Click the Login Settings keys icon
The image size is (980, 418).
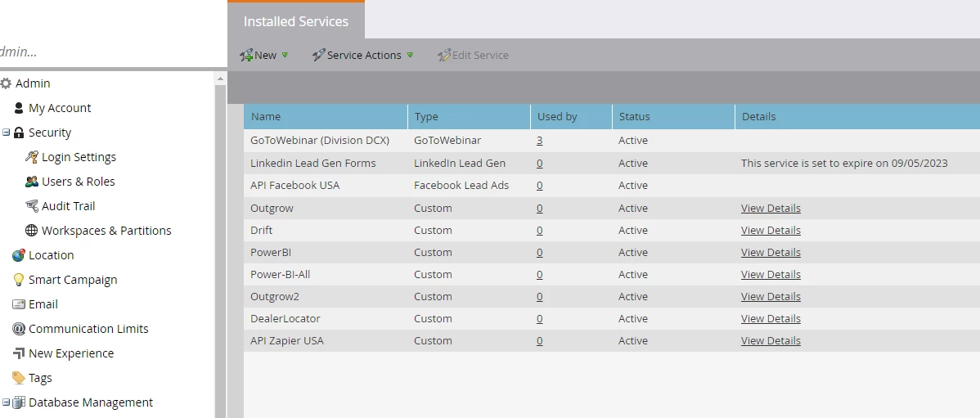coord(32,157)
